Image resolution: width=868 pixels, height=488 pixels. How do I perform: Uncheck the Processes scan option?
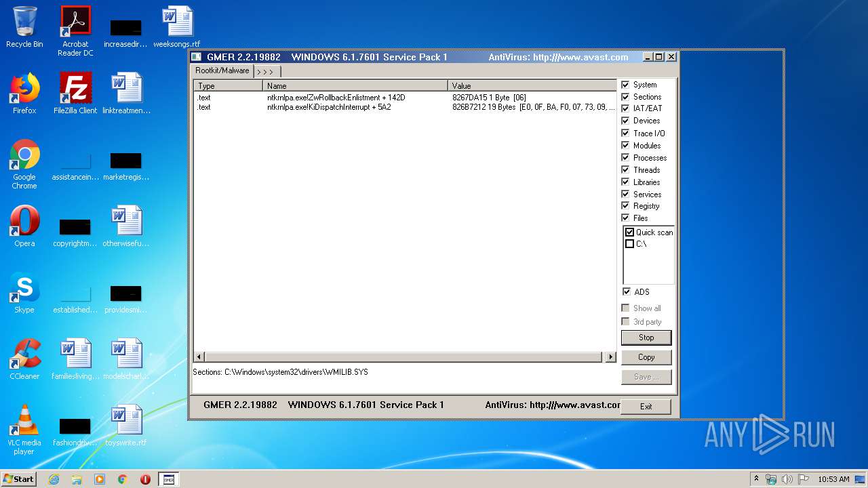pos(625,158)
